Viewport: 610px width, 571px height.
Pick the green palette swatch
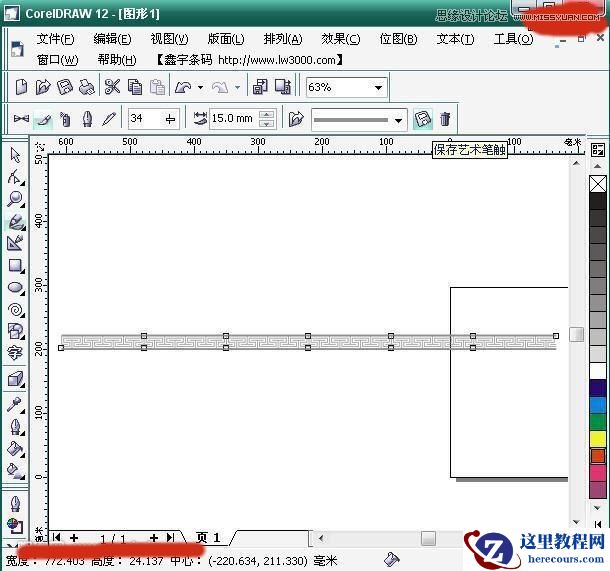tap(598, 422)
